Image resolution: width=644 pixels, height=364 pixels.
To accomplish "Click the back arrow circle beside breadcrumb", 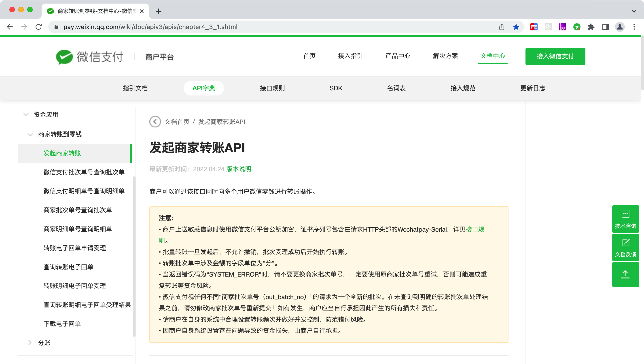I will tap(155, 122).
